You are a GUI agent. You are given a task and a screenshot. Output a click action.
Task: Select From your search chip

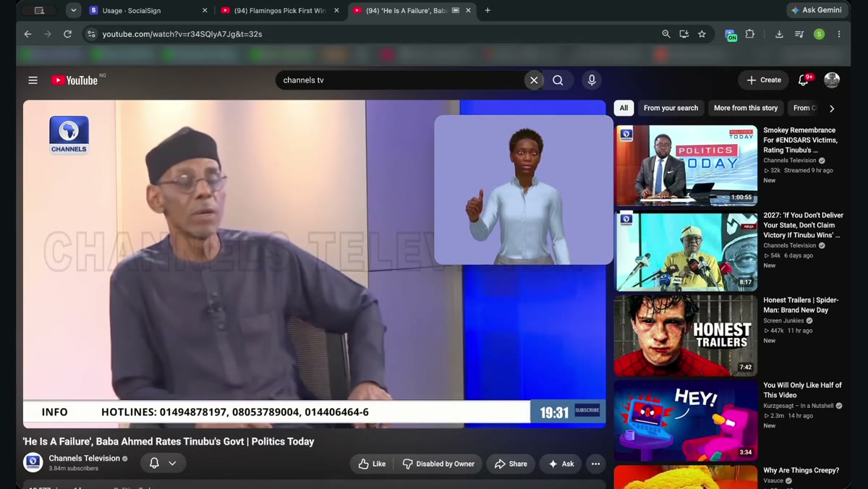point(671,108)
